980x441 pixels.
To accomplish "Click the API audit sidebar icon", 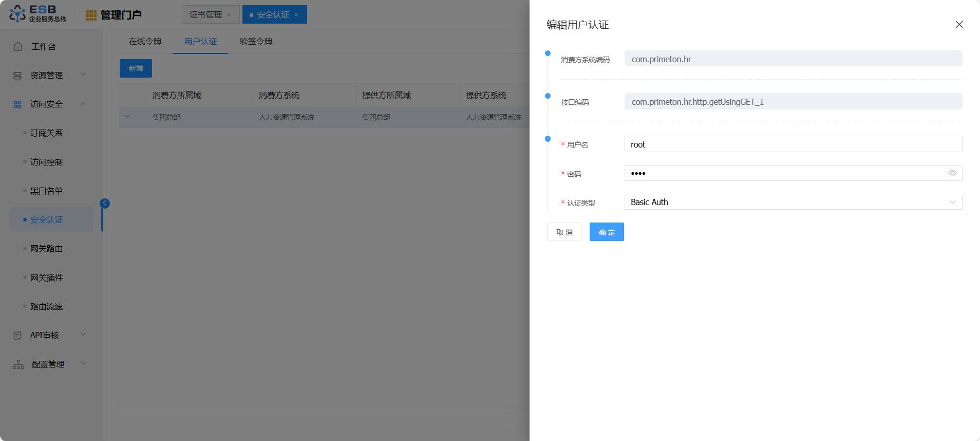I will 17,336.
